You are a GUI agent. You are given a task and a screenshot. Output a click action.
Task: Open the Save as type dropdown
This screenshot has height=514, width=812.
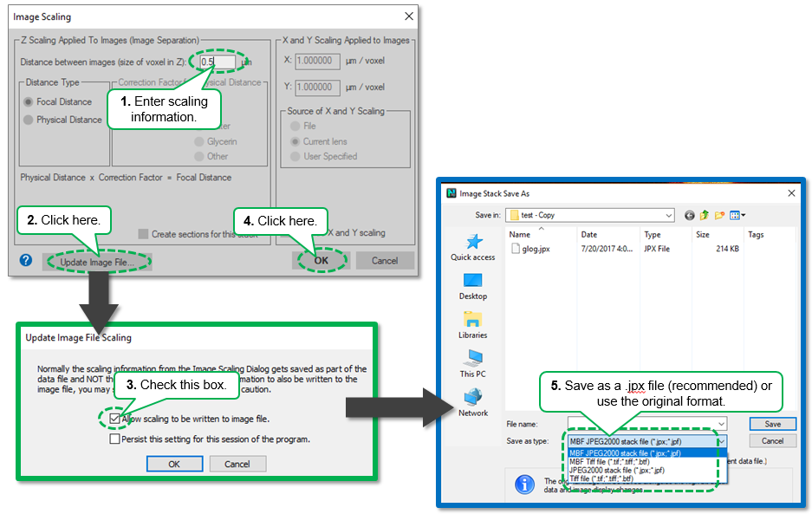pos(720,441)
